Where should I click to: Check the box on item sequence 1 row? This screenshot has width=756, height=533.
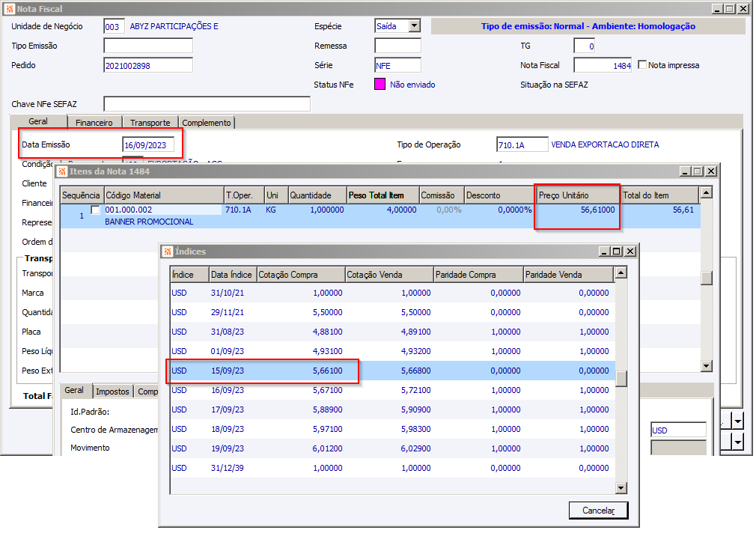(95, 210)
